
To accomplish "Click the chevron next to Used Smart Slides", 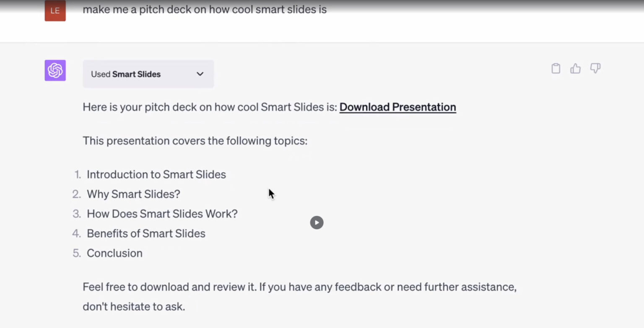I will pos(200,74).
